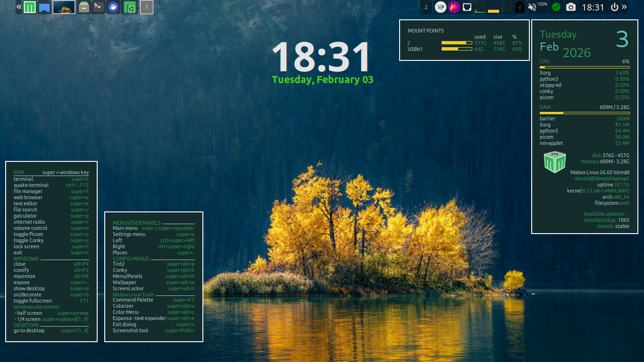Click the show desktop icon

(44, 7)
